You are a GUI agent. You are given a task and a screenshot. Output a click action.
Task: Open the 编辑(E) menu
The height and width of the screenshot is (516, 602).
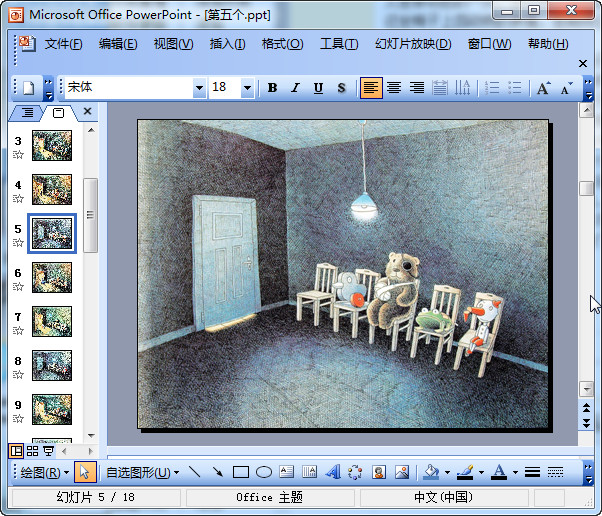[118, 44]
